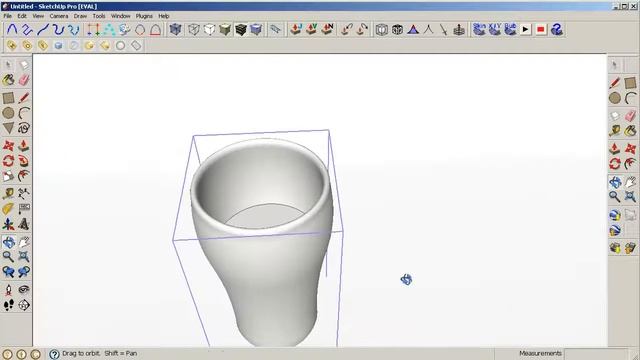Switch to Shaded With Textures style
Viewport: 640px width, 360px height.
point(240,29)
